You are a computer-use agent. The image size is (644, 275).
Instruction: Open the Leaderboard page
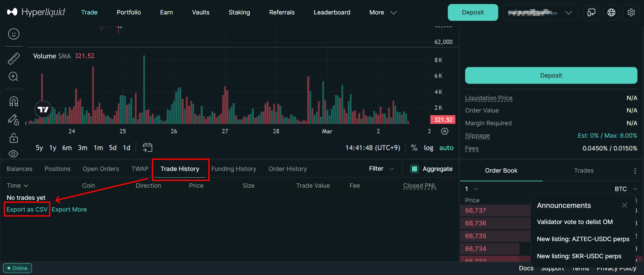click(332, 12)
